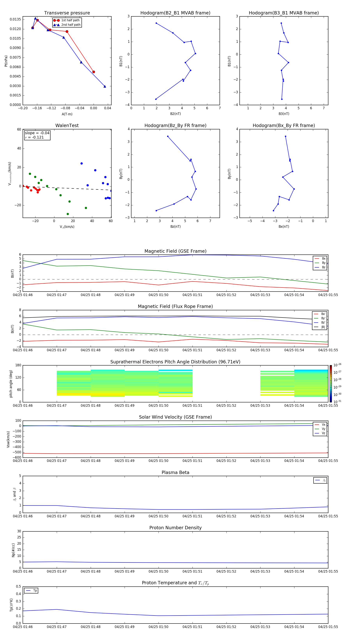
Task: Click "04/25 01:50" tick under Plasma Beta plot
Action: coord(158,516)
